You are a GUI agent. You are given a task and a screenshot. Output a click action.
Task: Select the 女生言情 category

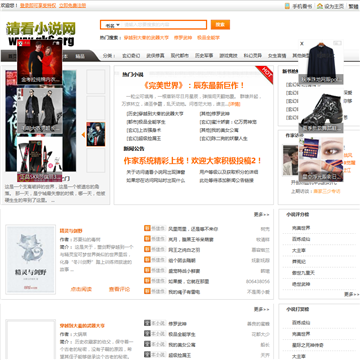pyautogui.click(x=277, y=56)
